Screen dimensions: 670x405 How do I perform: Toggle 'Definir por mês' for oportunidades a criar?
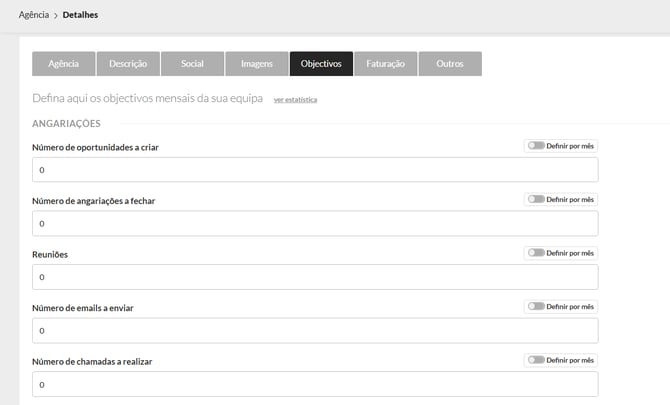tap(537, 146)
